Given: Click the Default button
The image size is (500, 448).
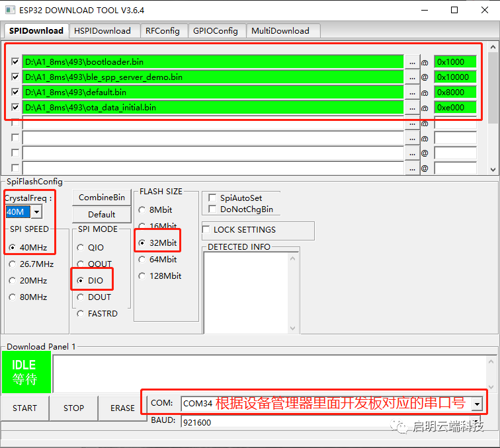Looking at the screenshot, I should [x=102, y=215].
